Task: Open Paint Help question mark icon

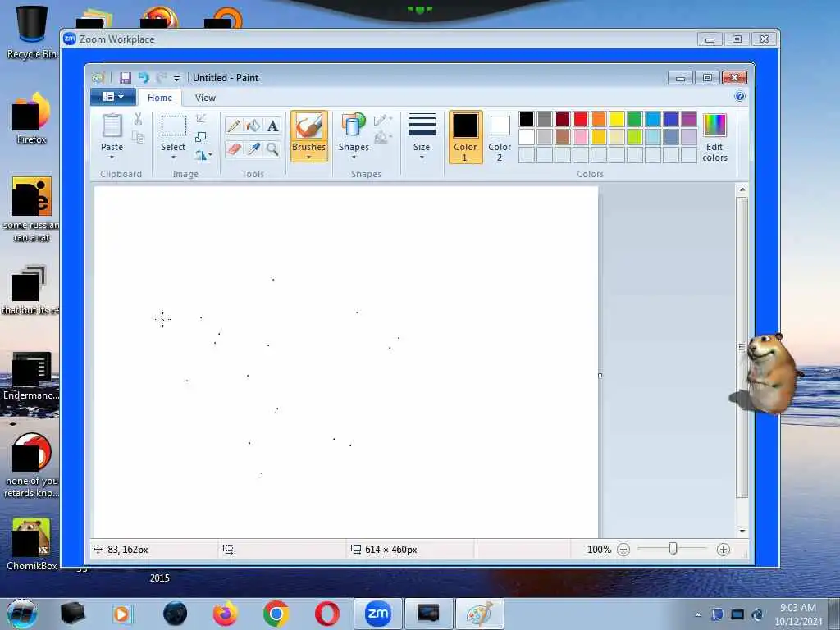Action: pos(740,97)
